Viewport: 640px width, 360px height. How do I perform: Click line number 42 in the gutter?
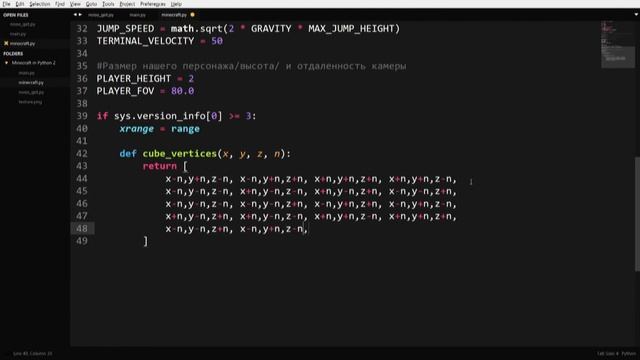click(x=82, y=153)
